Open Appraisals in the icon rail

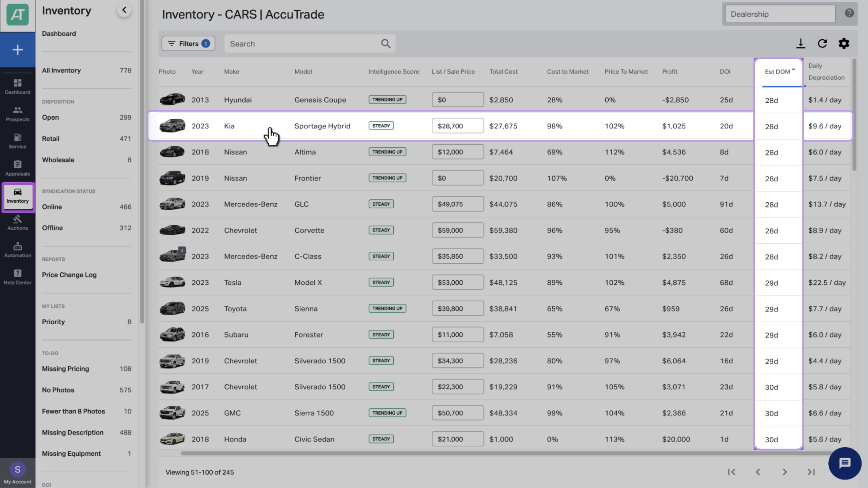point(18,168)
